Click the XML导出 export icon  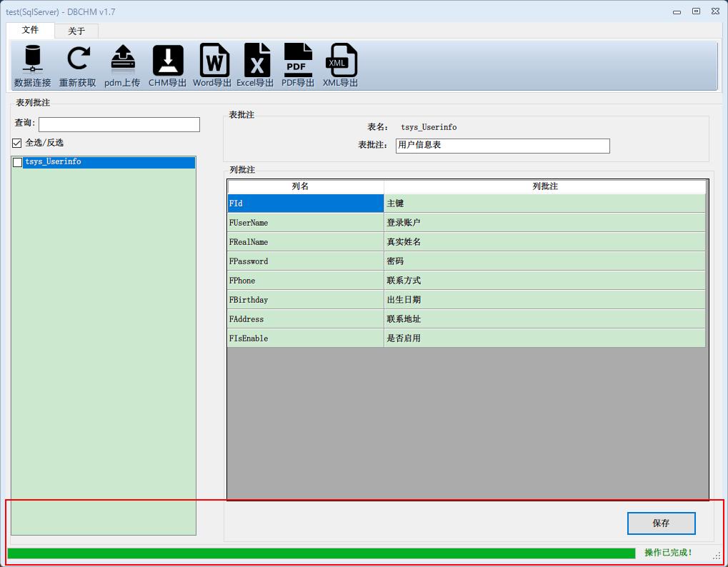tap(340, 65)
